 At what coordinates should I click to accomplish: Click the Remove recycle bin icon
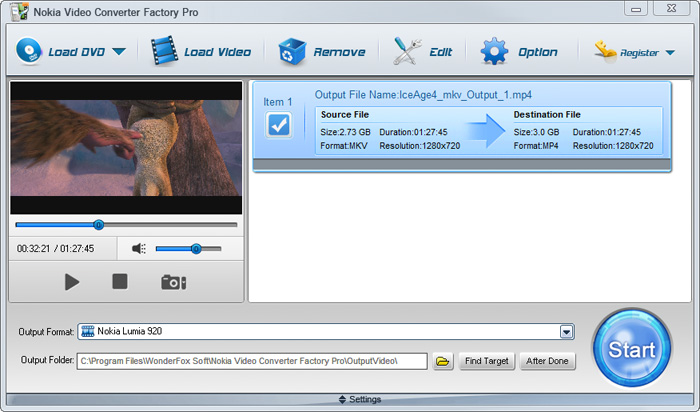292,51
